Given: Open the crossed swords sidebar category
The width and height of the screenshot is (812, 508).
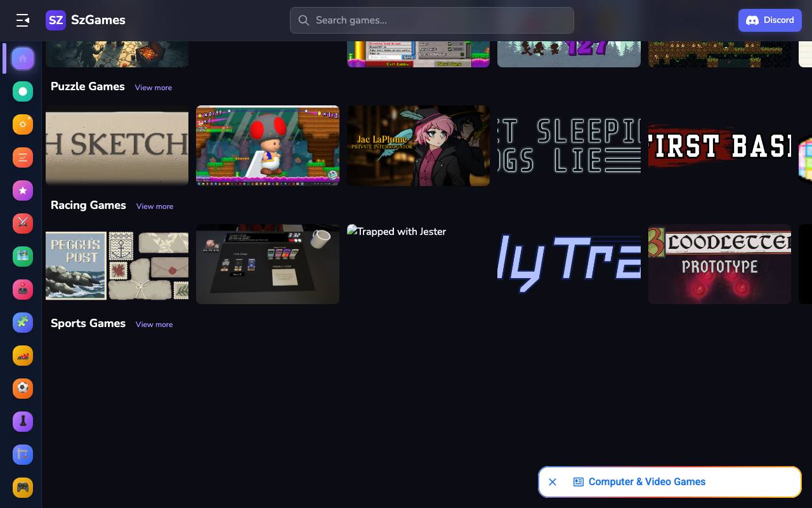Looking at the screenshot, I should pos(23,224).
